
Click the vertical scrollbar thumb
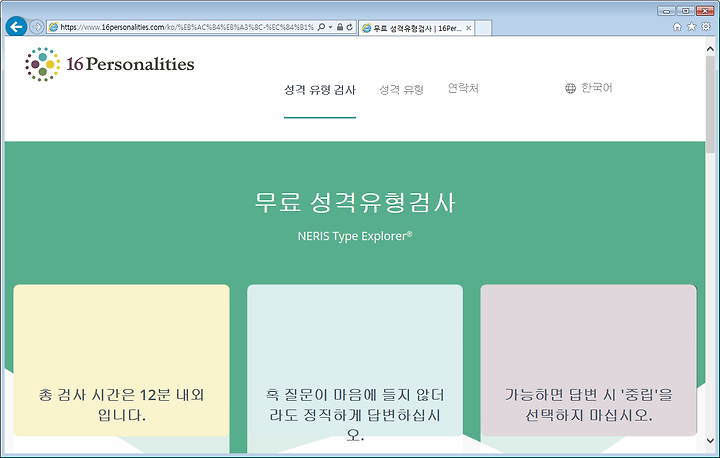tap(710, 104)
